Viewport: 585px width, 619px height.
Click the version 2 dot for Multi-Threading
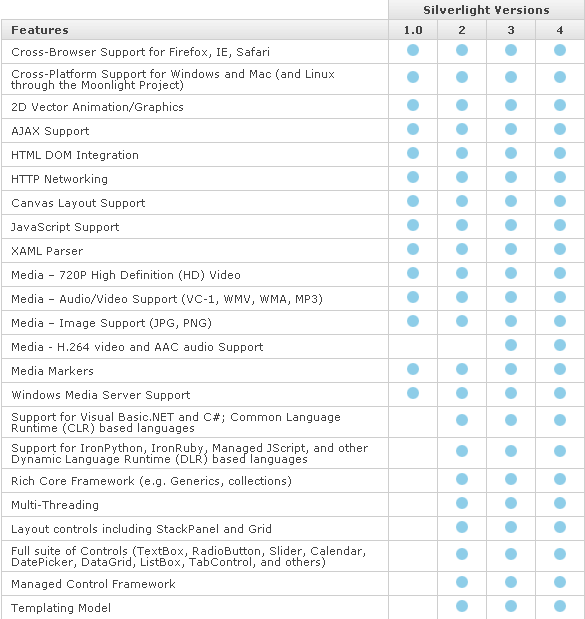[x=462, y=503]
